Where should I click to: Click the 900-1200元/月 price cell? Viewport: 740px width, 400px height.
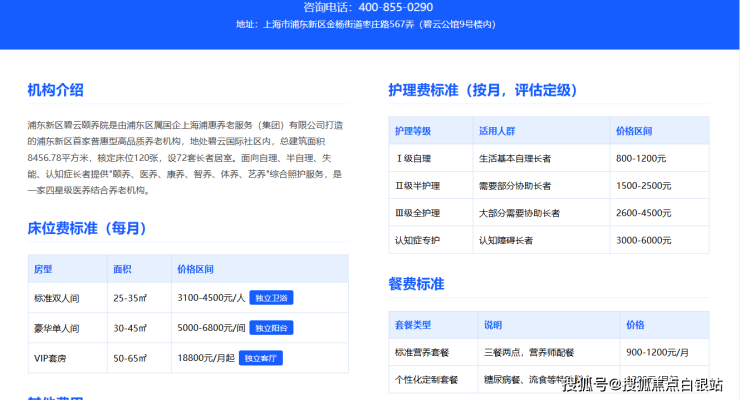657,352
